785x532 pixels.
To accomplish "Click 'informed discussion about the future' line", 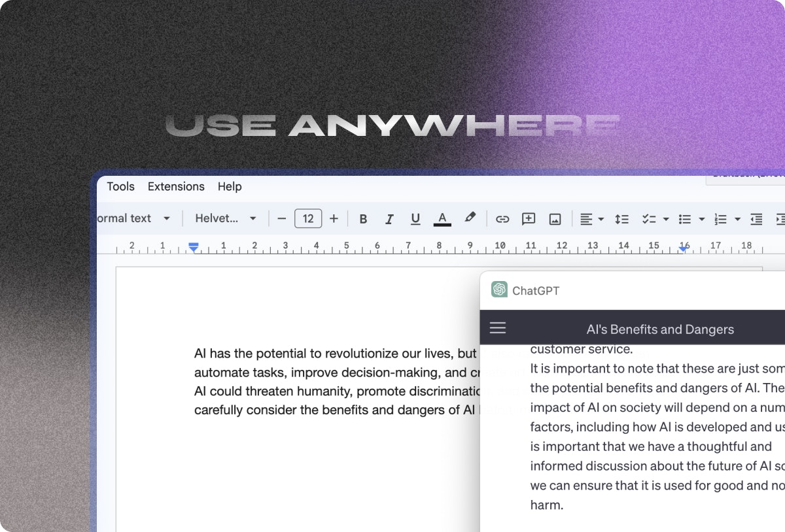I will click(x=657, y=466).
